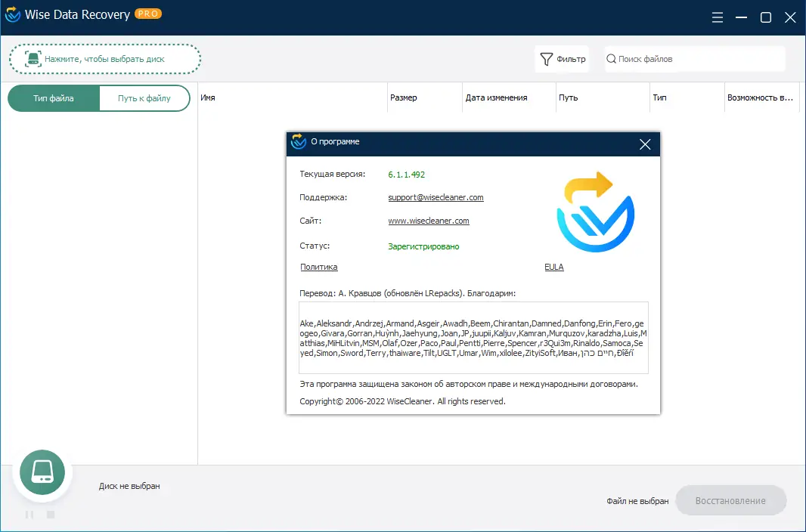Sort by the Размер column header
This screenshot has height=532, width=806.
(425, 97)
